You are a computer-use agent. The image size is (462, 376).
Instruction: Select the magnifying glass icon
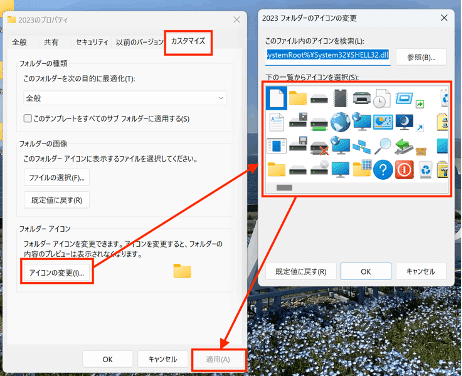click(382, 146)
